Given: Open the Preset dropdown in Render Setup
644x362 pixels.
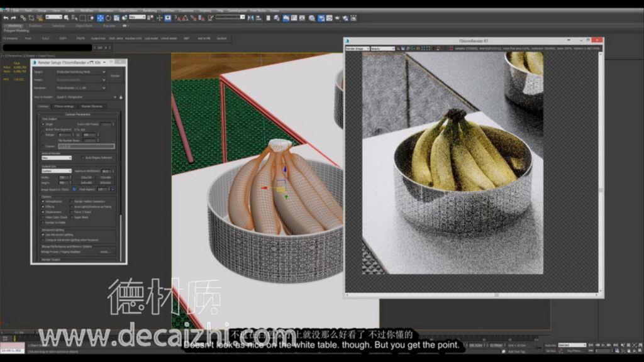Looking at the screenshot, I should click(x=81, y=80).
